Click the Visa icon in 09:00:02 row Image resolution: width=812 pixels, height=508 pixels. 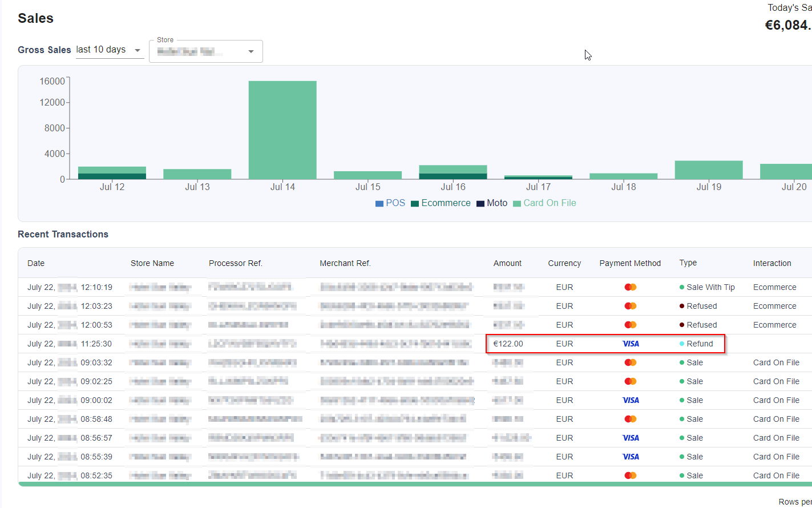pos(631,400)
